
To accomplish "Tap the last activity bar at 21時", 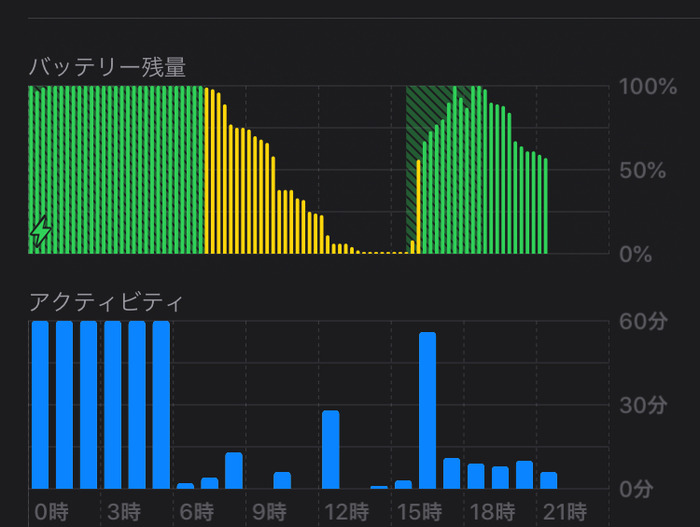I will [549, 480].
